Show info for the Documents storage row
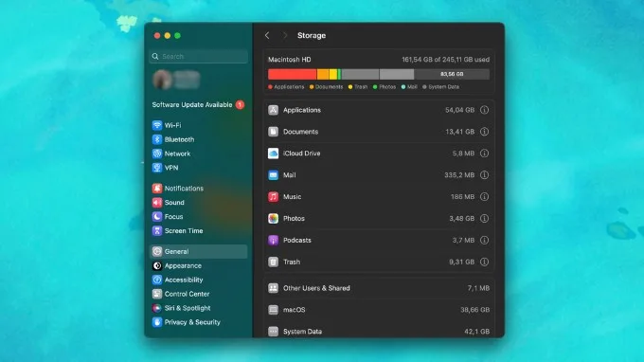This screenshot has width=644, height=362. [485, 132]
